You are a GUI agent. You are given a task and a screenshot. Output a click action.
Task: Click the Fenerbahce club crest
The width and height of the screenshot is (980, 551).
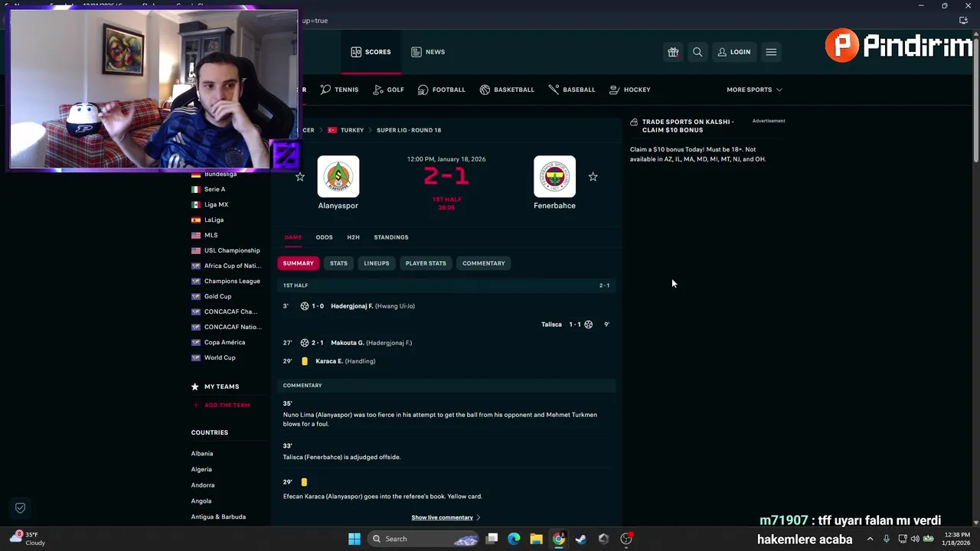tap(554, 177)
